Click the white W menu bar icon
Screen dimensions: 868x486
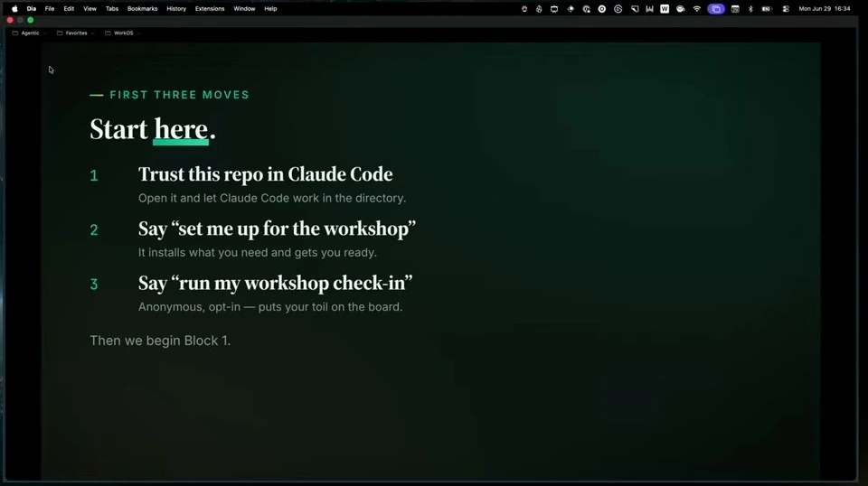[665, 9]
